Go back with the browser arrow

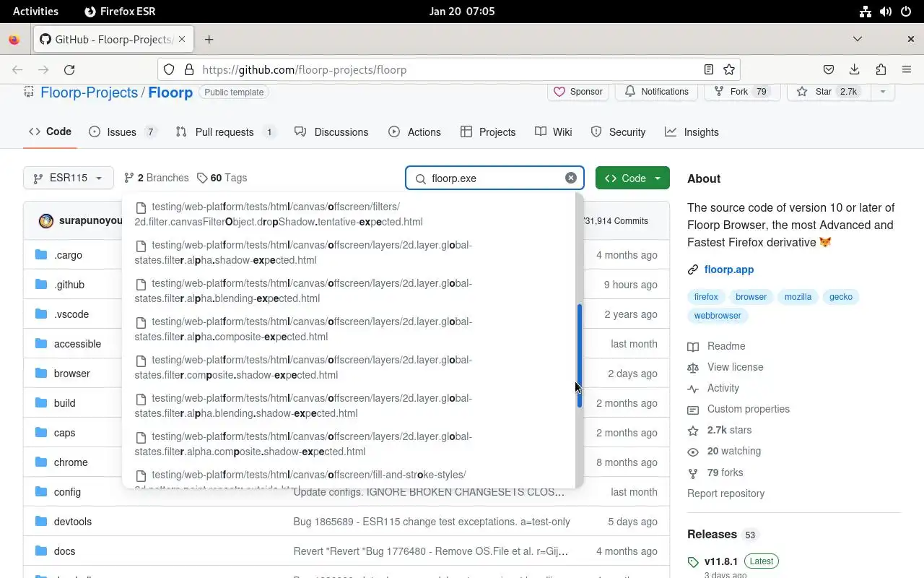tap(17, 69)
